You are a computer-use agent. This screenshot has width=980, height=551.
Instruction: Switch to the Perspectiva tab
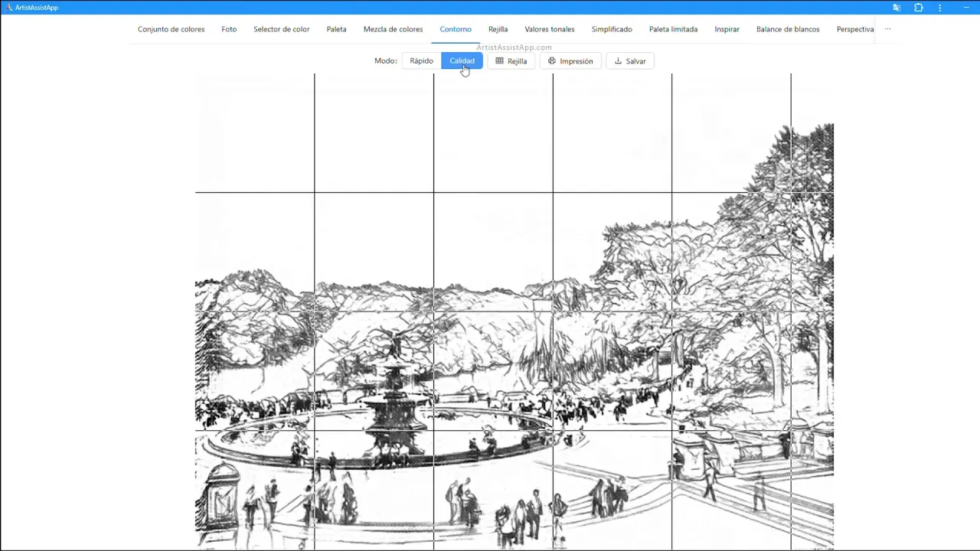click(854, 29)
